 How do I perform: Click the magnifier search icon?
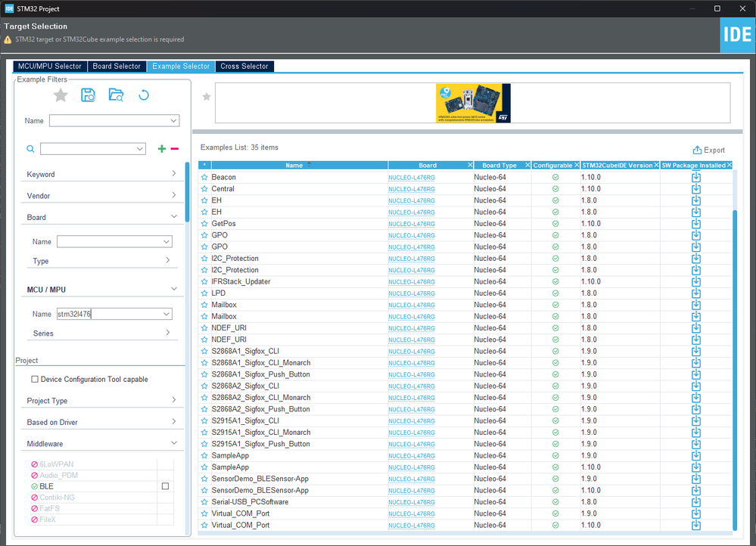tap(30, 149)
